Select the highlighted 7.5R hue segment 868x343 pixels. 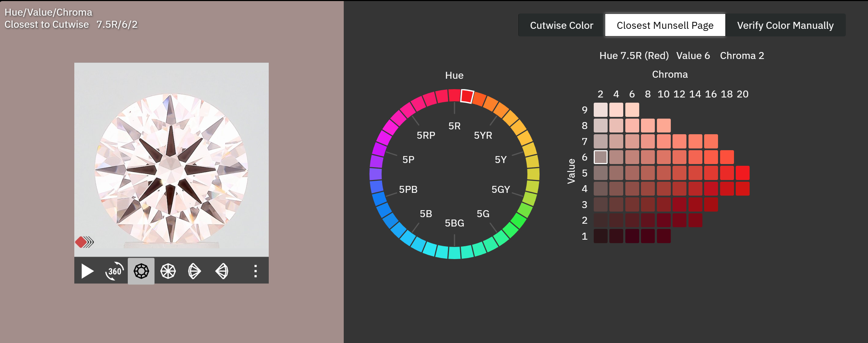tap(467, 96)
